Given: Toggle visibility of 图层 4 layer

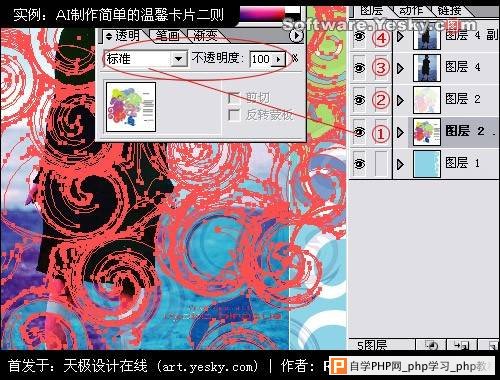Looking at the screenshot, I should click(359, 68).
